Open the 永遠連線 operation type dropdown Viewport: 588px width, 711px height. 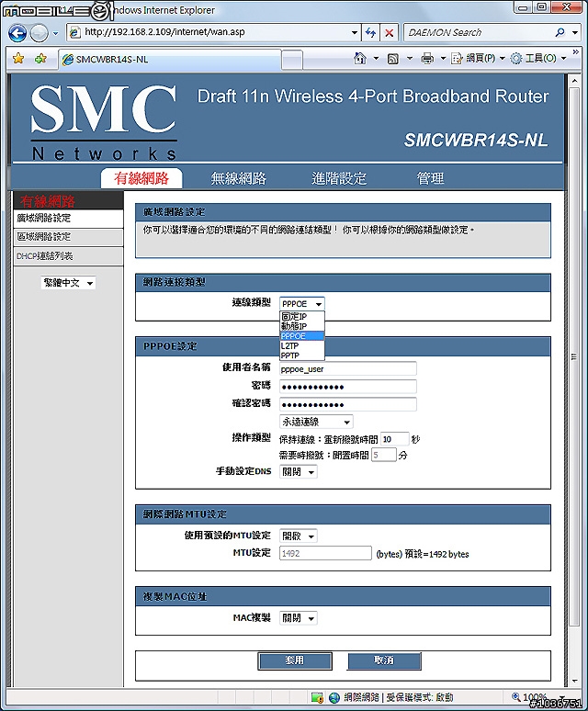(x=316, y=423)
